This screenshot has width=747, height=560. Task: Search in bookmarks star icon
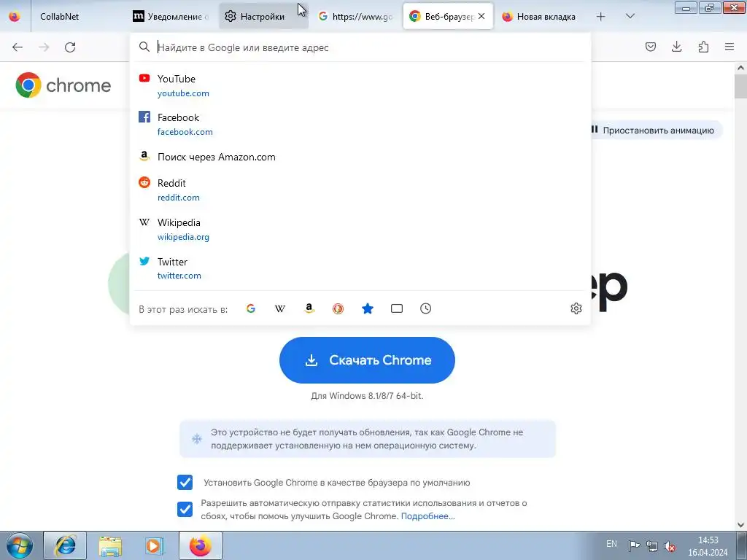pos(368,308)
